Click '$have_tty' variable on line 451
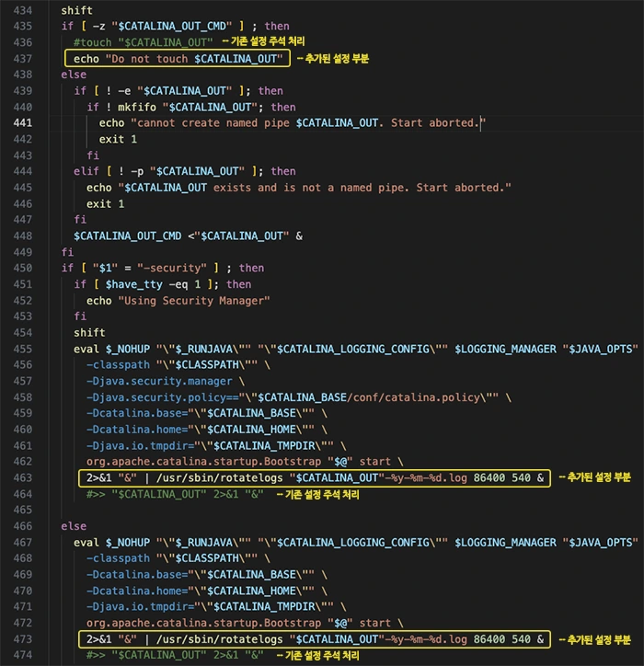The height and width of the screenshot is (666, 644). [x=133, y=284]
